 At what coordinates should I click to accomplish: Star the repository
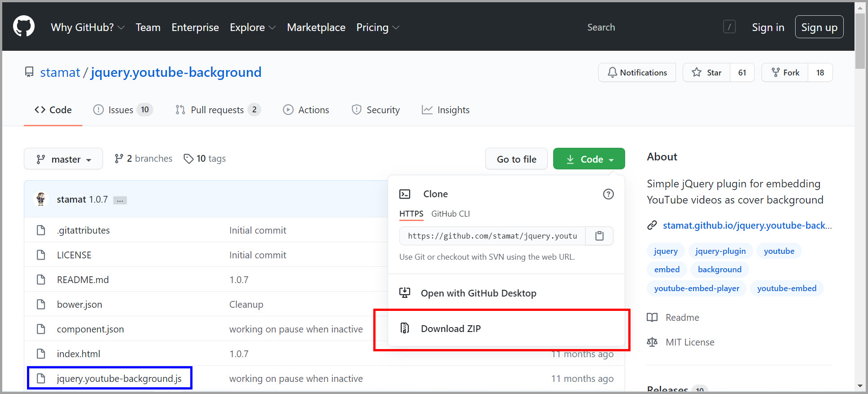(x=707, y=72)
